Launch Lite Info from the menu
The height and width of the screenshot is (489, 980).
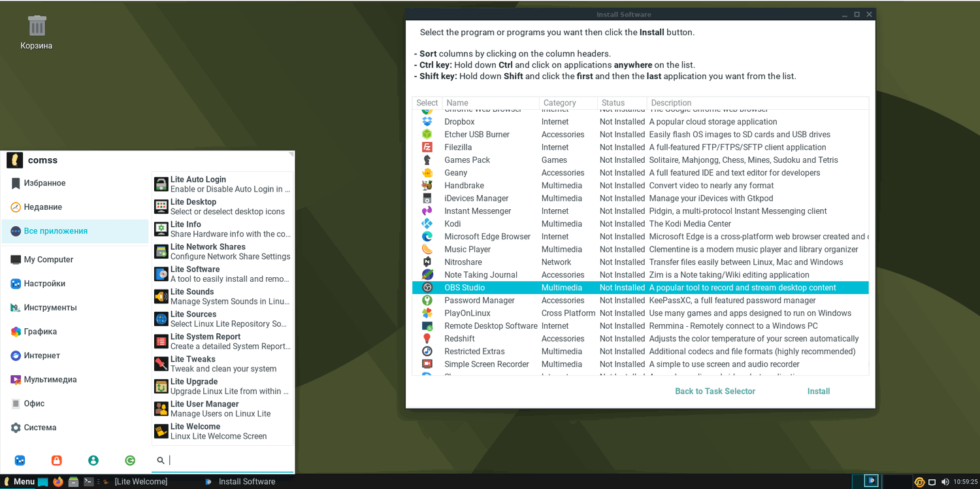point(223,229)
